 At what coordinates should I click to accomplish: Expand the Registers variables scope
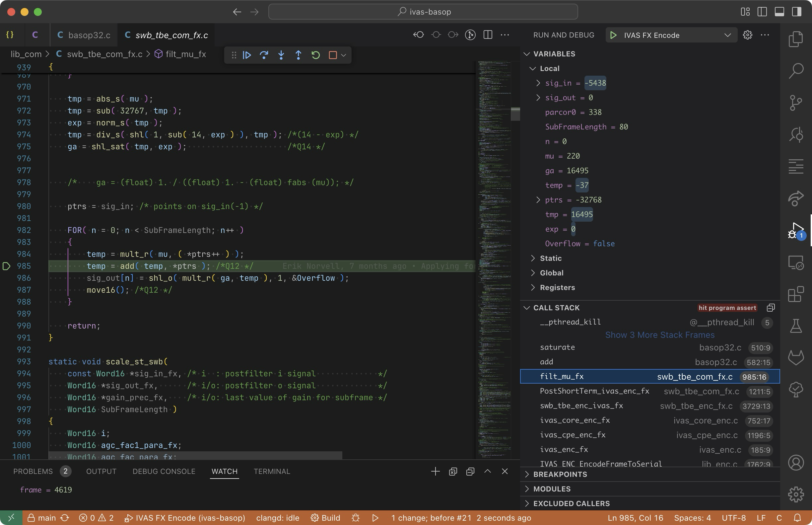coord(557,287)
